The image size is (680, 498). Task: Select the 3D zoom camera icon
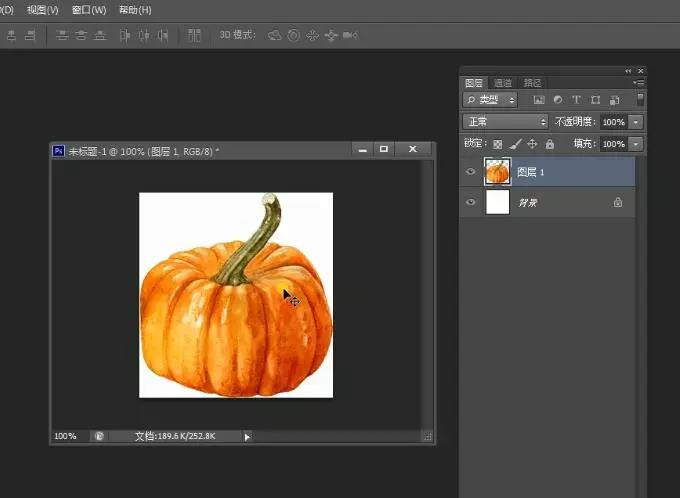click(350, 35)
